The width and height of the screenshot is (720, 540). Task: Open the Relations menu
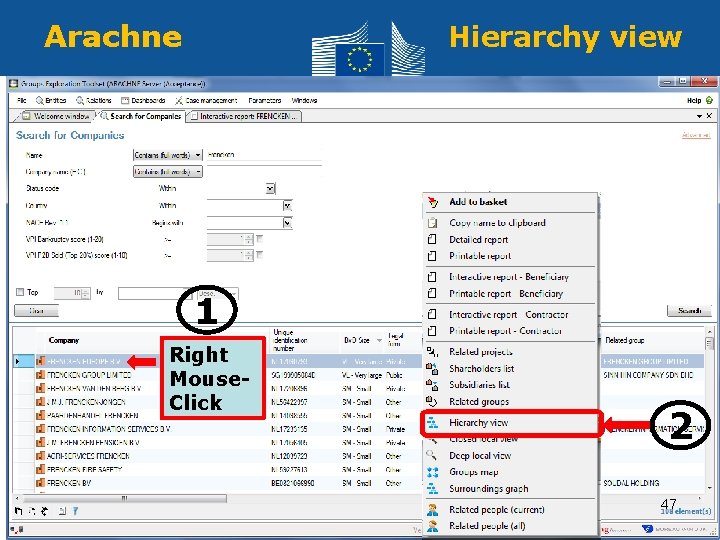94,100
